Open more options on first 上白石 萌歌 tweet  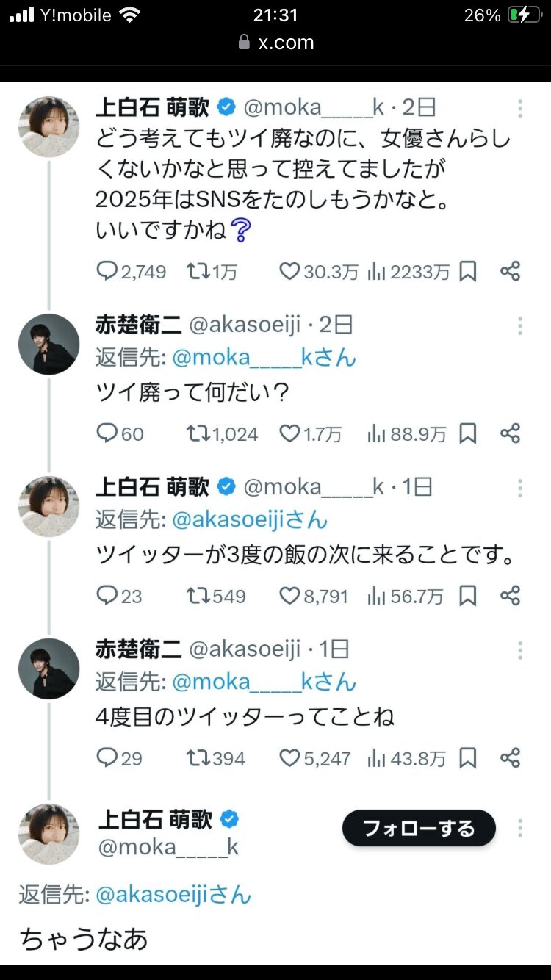[x=519, y=109]
